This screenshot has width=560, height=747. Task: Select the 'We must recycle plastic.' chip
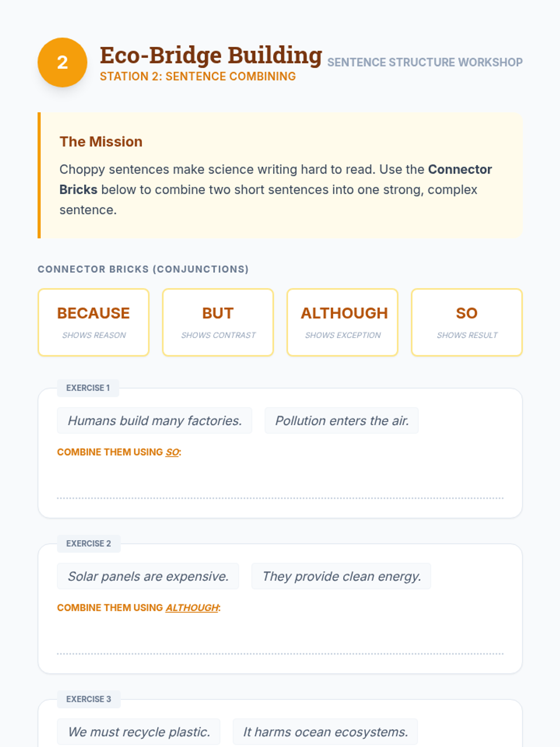click(x=139, y=732)
